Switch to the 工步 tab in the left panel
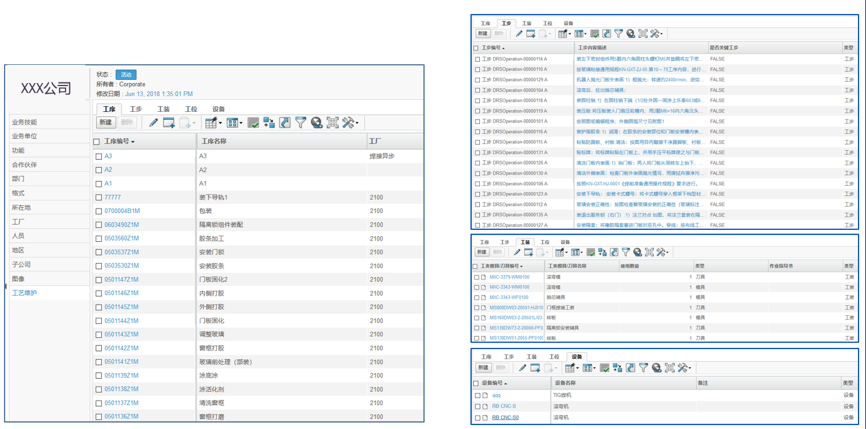 pyautogui.click(x=136, y=109)
